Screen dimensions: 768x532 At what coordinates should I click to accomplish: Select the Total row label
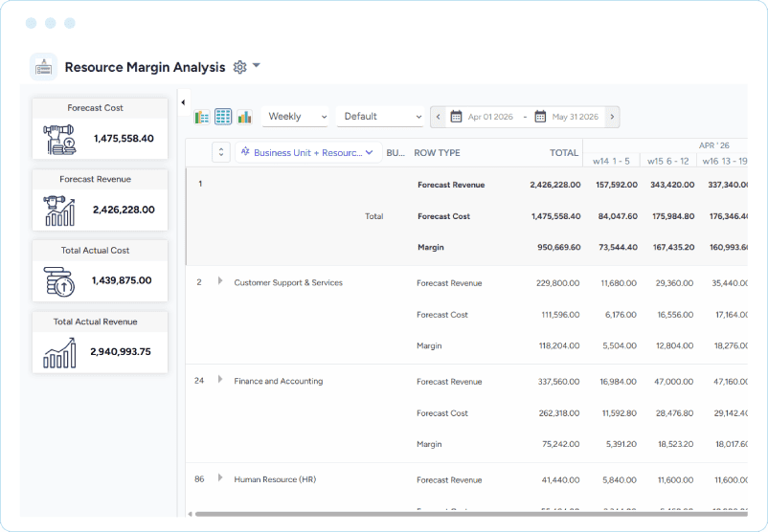coord(373,216)
